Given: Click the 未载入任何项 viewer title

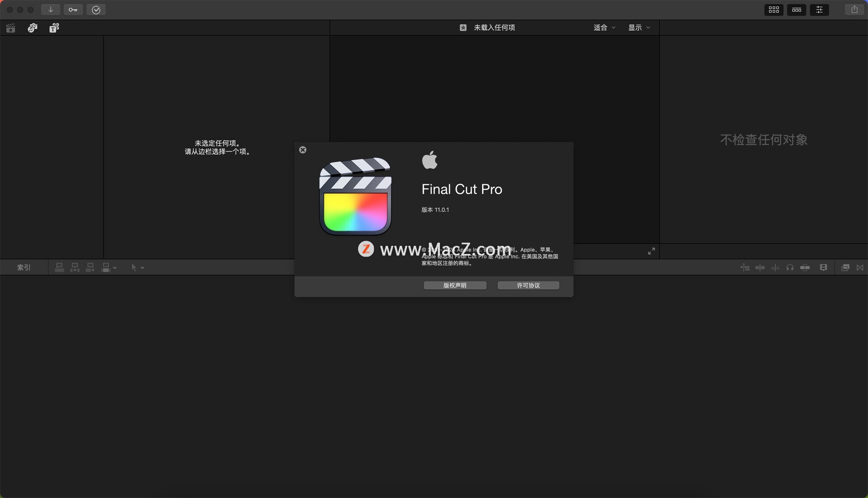Looking at the screenshot, I should coord(495,28).
